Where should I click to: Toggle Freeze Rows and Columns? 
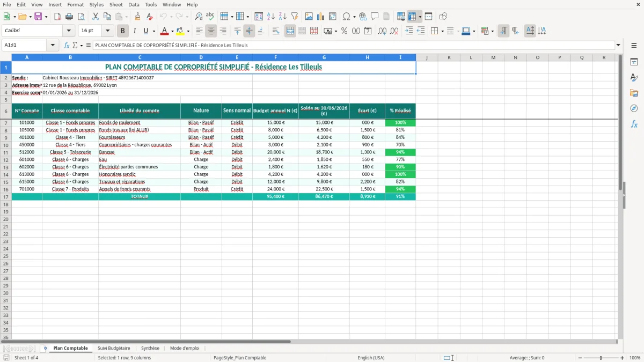point(412,17)
